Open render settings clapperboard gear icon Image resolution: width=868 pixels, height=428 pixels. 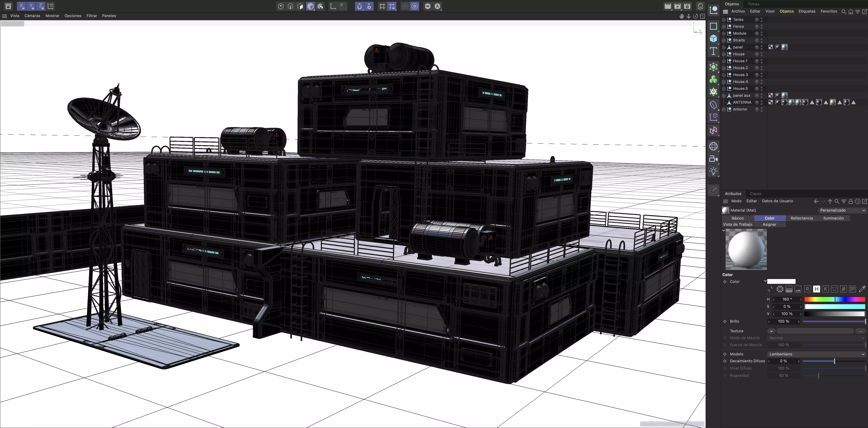687,6
